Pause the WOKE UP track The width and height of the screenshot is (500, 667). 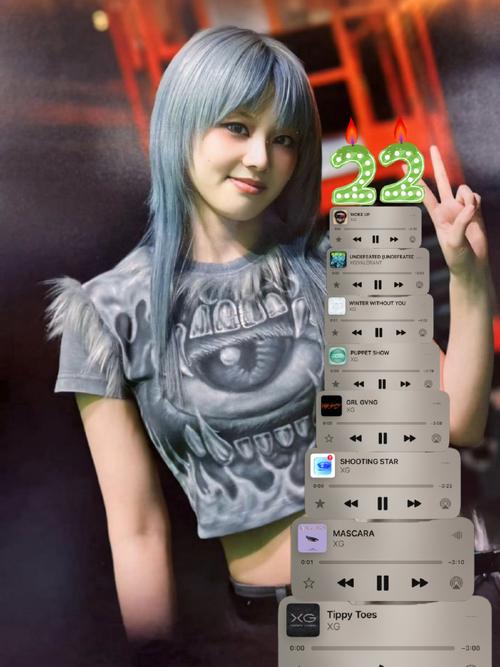[375, 239]
